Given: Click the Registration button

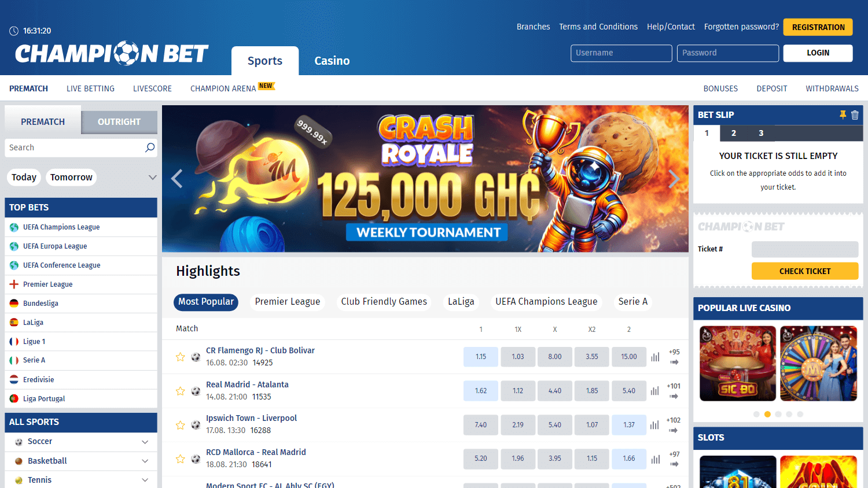Looking at the screenshot, I should click(x=818, y=27).
